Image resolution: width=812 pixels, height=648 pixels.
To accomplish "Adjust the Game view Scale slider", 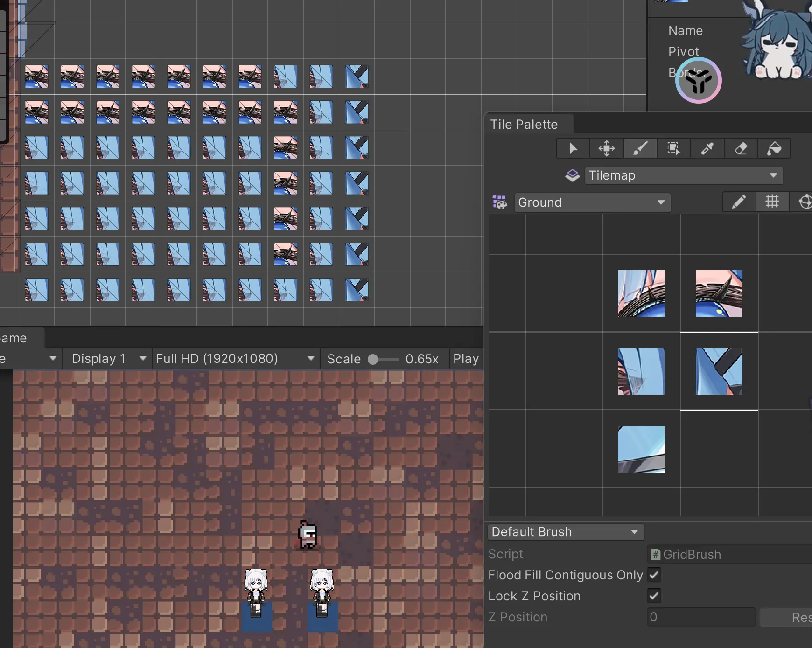I will click(383, 359).
